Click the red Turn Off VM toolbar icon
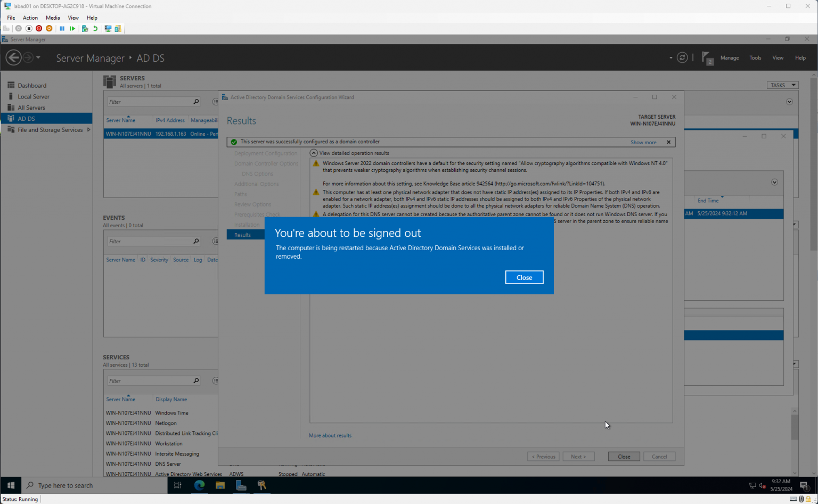 [39, 28]
